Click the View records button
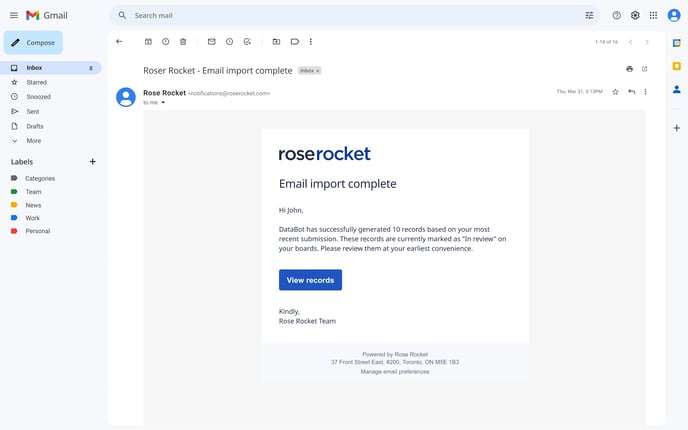This screenshot has height=430, width=688. (x=310, y=280)
